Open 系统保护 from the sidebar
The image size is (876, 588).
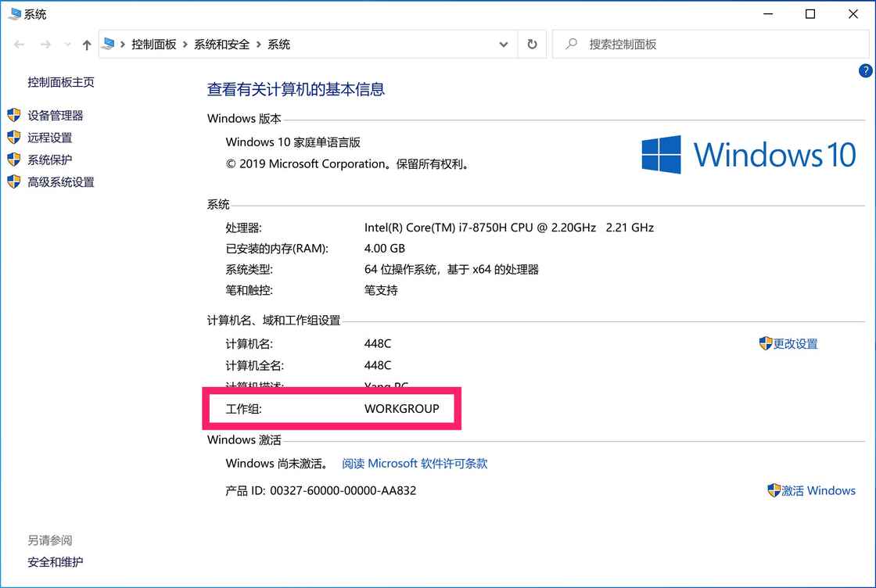[x=50, y=160]
